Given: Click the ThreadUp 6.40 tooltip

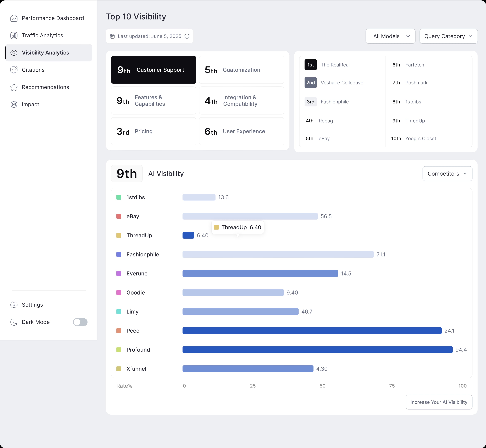Looking at the screenshot, I should click(x=238, y=227).
